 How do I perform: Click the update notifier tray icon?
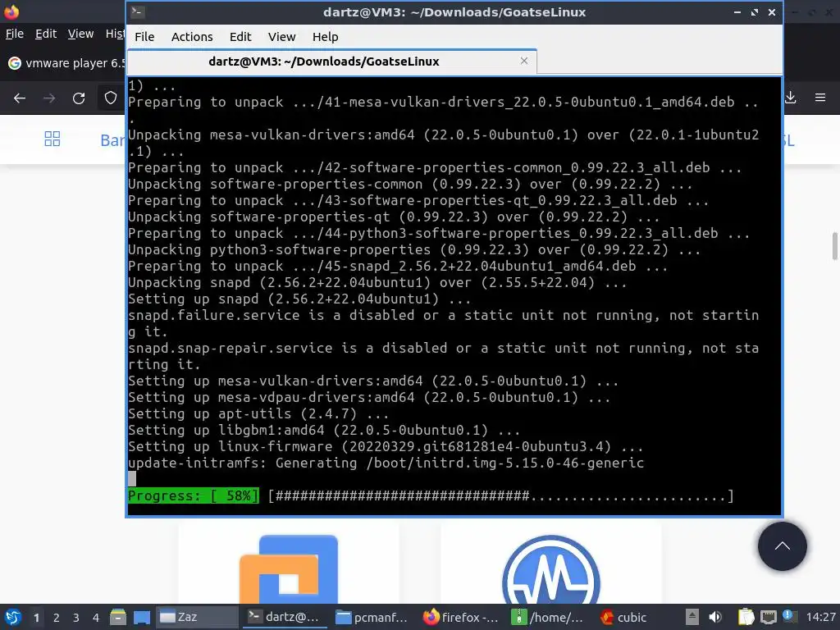tap(790, 616)
